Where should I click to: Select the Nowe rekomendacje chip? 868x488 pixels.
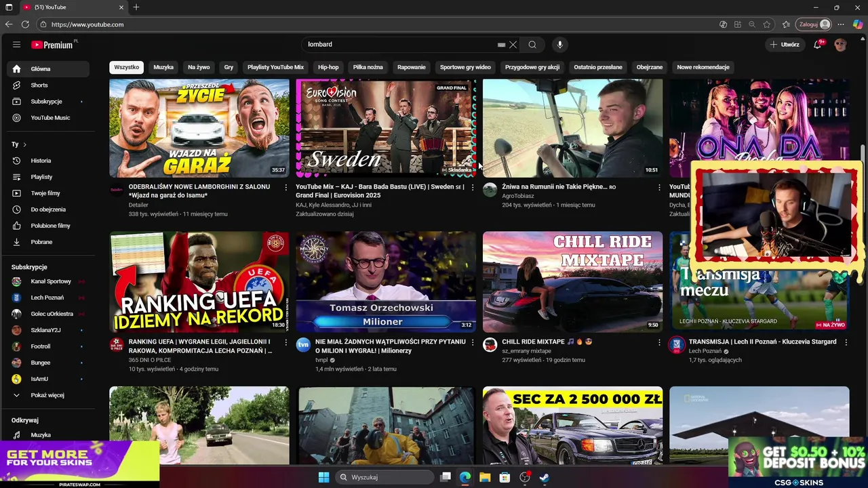coord(703,67)
